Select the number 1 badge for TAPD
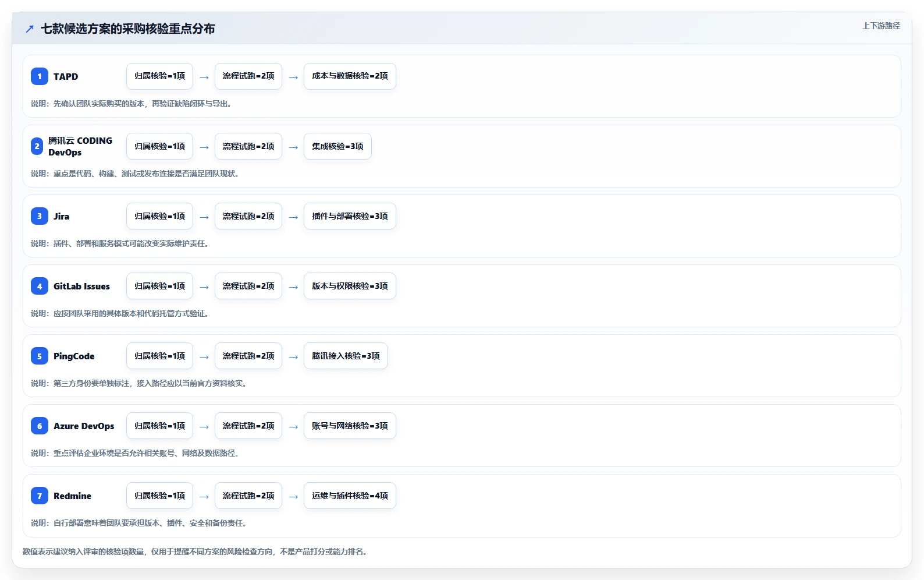This screenshot has width=924, height=580. click(40, 76)
